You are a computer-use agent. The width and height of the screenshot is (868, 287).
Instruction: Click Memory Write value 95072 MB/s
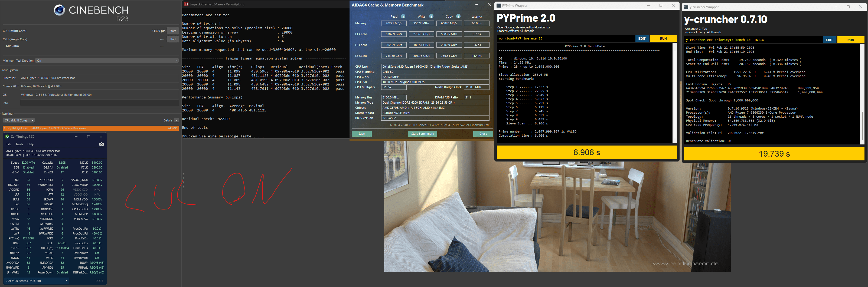coord(421,23)
